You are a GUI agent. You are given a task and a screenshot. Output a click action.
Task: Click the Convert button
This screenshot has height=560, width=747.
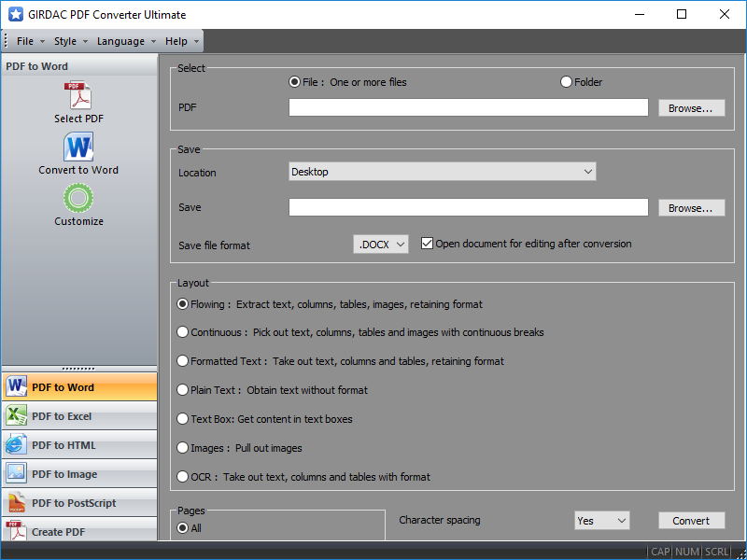pos(691,521)
